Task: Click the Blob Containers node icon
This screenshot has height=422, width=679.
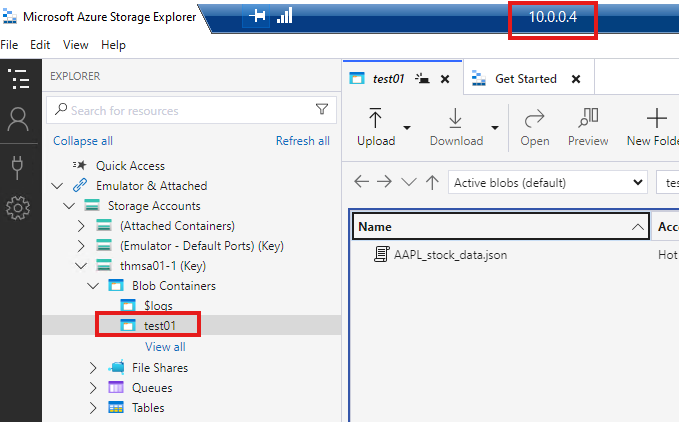Action: click(x=116, y=286)
